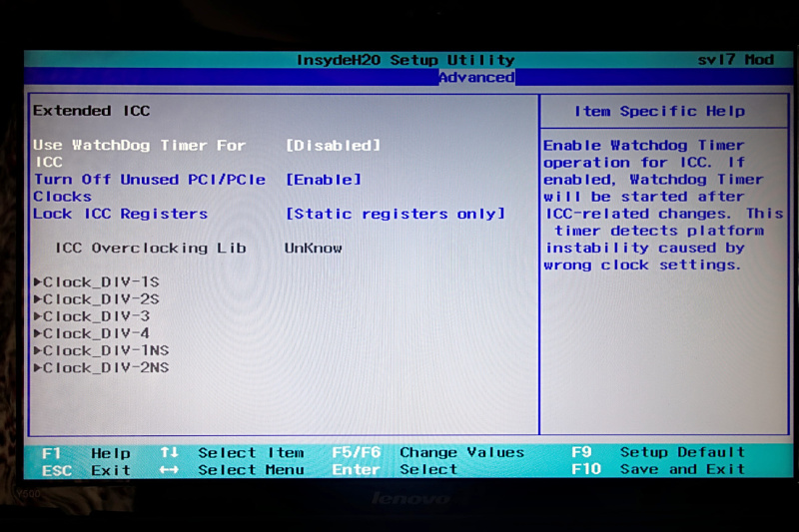799x532 pixels.
Task: Click the F10 Save and Exit hint
Action: pyautogui.click(x=658, y=469)
